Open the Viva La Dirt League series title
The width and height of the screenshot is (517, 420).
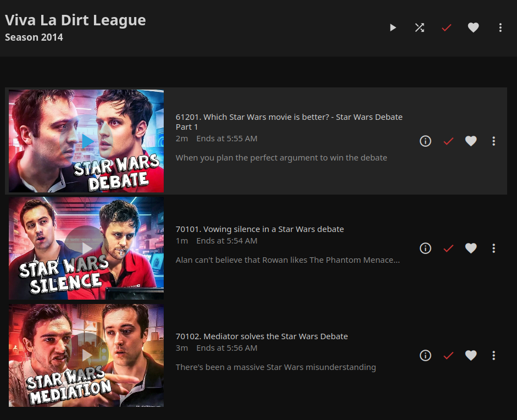(75, 20)
